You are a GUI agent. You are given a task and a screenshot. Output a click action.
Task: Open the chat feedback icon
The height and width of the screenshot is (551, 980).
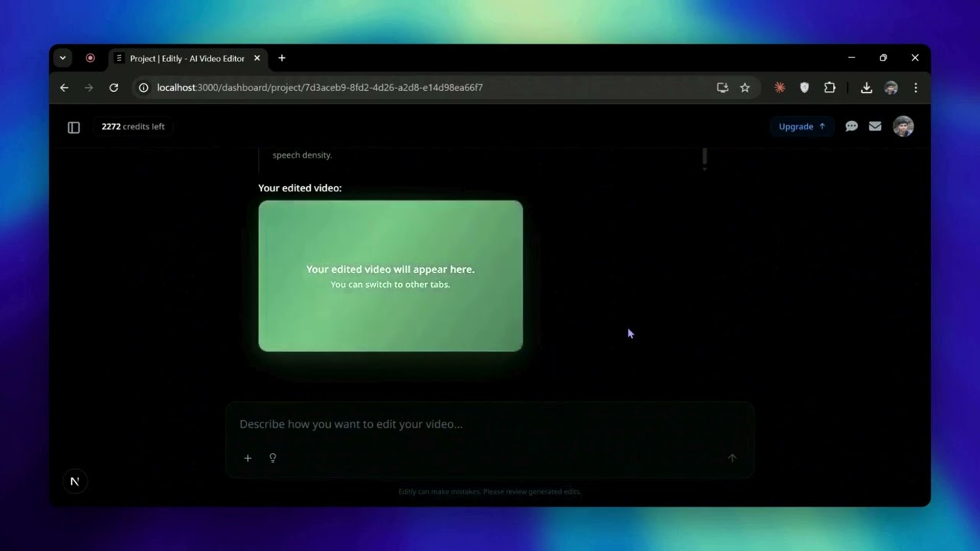tap(851, 126)
